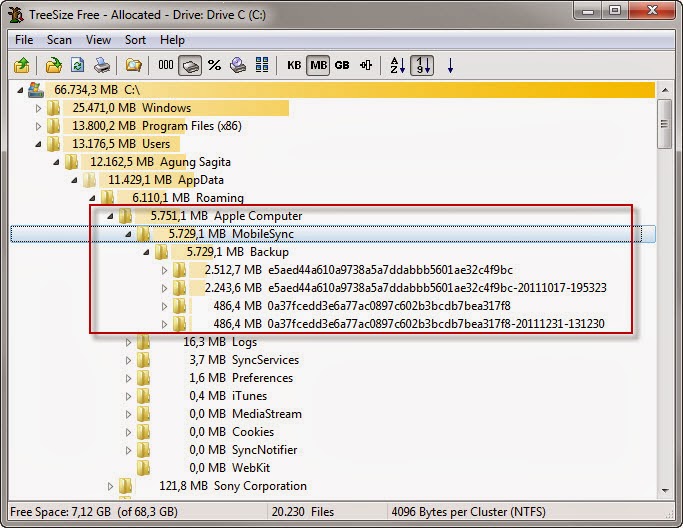Click the up one level toolbar icon

pyautogui.click(x=22, y=65)
